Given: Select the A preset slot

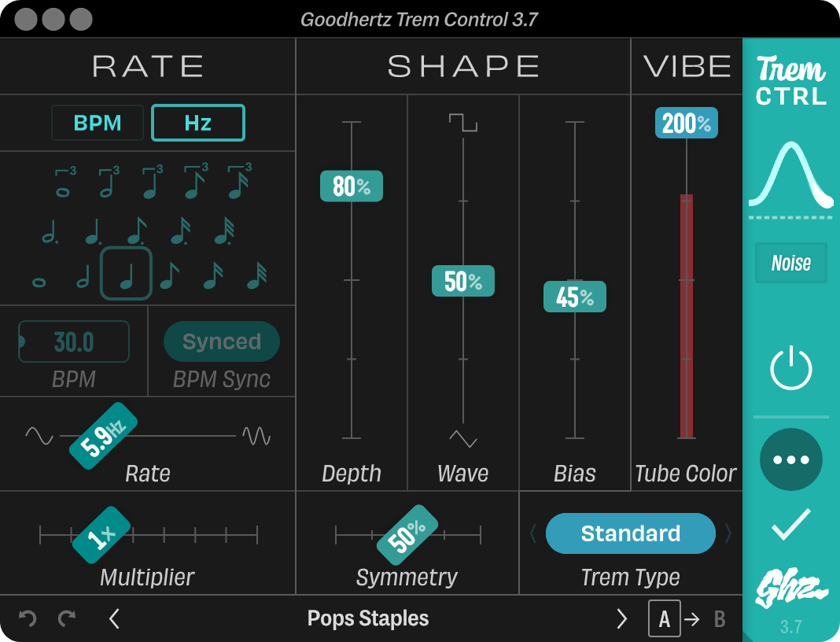Looking at the screenshot, I should click(665, 618).
